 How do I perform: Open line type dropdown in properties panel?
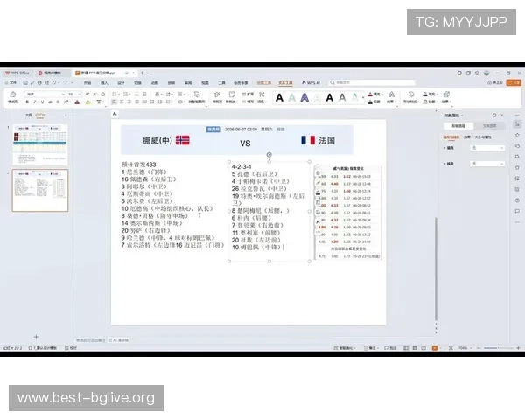coord(487,164)
